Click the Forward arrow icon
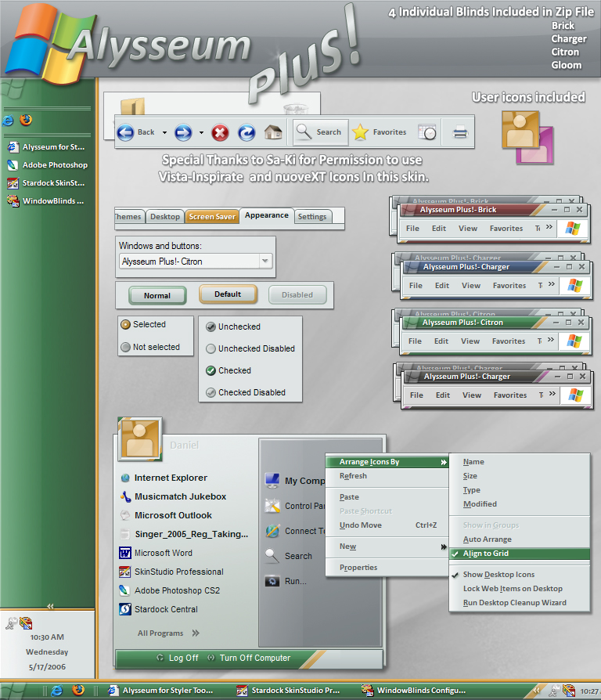601x700 pixels. click(183, 132)
